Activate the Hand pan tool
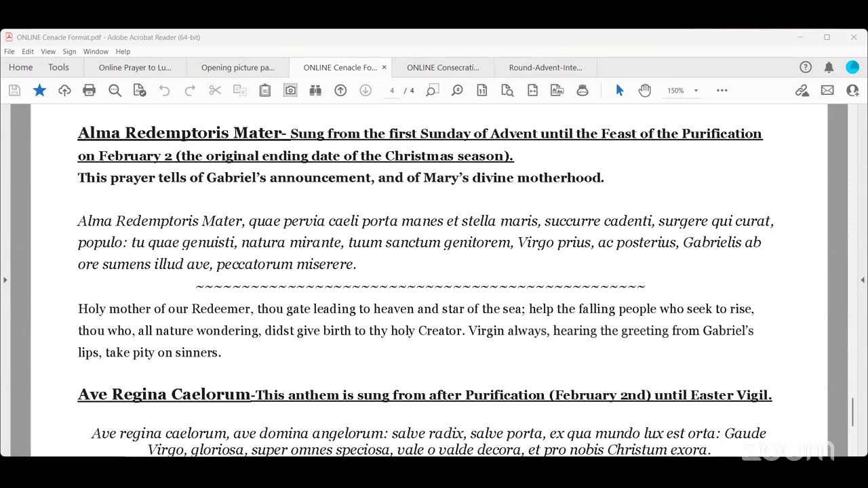Screen dimensions: 868x488 pyautogui.click(x=644, y=90)
